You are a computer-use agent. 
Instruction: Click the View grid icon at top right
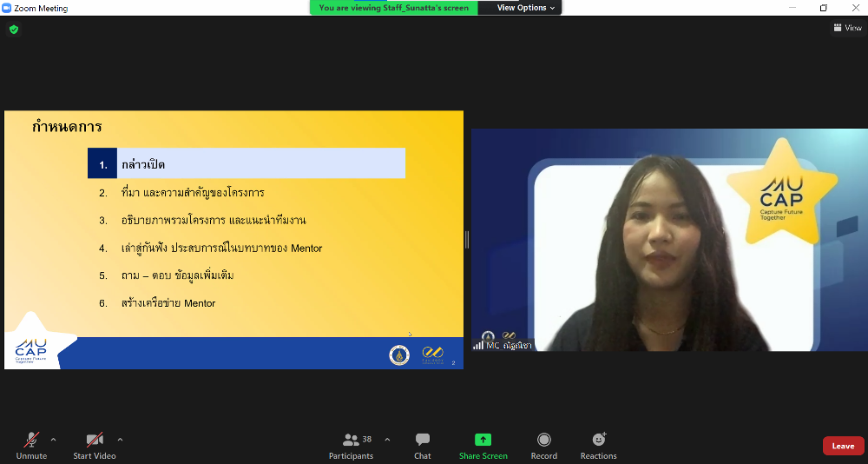click(838, 28)
